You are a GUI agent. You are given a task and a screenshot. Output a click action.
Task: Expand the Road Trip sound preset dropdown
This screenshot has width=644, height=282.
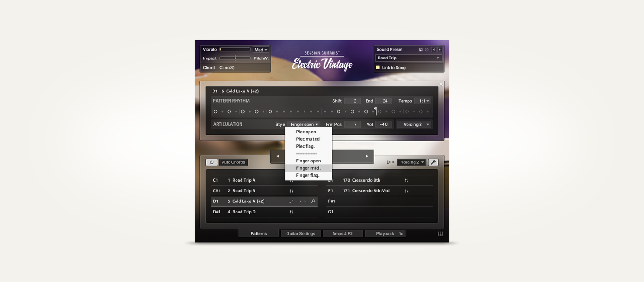(x=408, y=58)
